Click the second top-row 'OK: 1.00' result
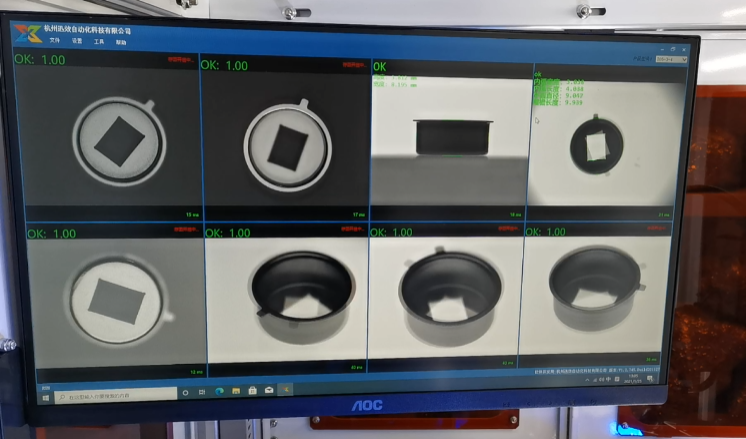This screenshot has width=746, height=439. coord(224,65)
